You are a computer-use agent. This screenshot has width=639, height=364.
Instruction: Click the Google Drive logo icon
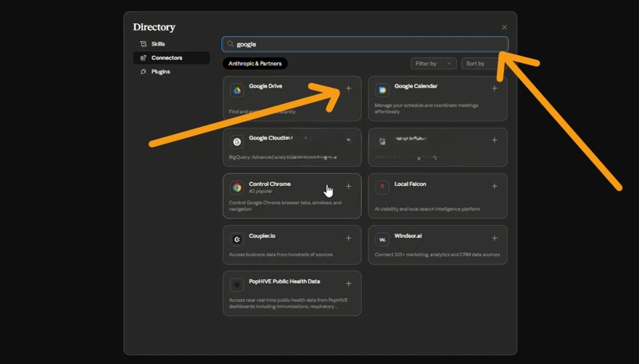tap(236, 90)
